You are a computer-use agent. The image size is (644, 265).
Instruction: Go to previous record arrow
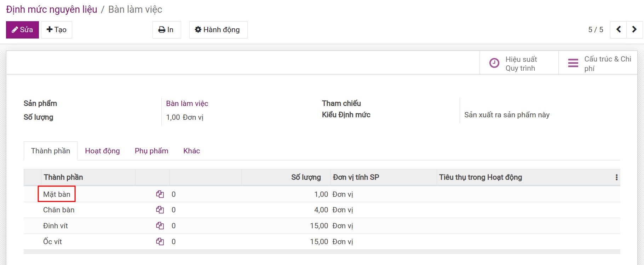(619, 30)
